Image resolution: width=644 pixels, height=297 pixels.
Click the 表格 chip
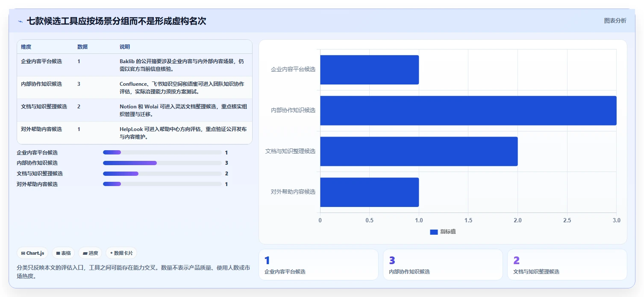pos(63,253)
